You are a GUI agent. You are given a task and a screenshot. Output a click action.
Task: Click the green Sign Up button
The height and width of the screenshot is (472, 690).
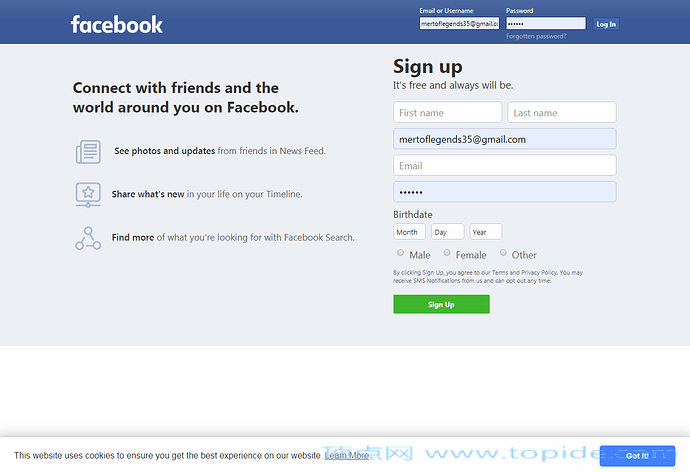441,304
